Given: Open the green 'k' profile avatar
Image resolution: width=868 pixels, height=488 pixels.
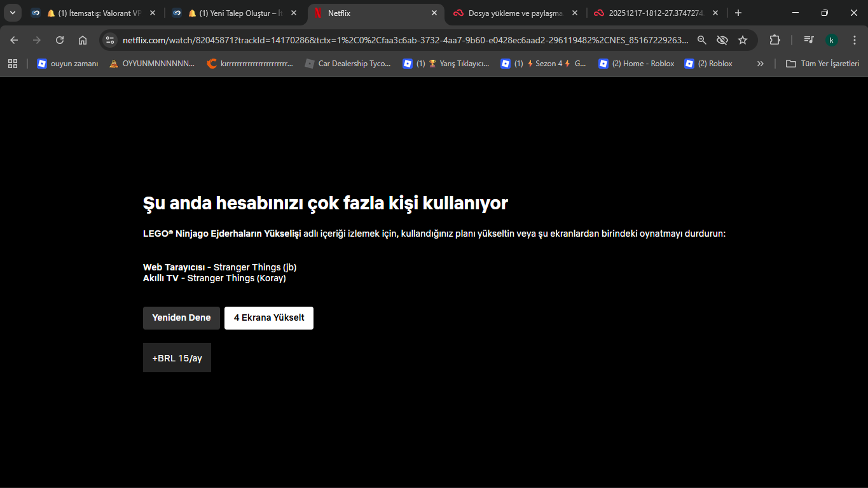Looking at the screenshot, I should click(x=831, y=40).
